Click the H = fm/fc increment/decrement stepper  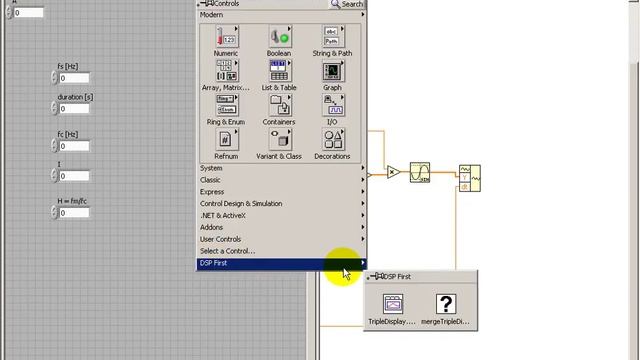pos(54,213)
